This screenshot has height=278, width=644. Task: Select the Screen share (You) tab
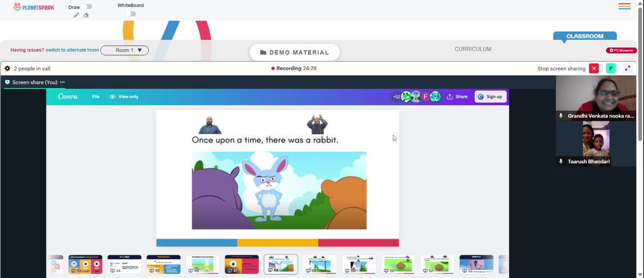[x=35, y=83]
